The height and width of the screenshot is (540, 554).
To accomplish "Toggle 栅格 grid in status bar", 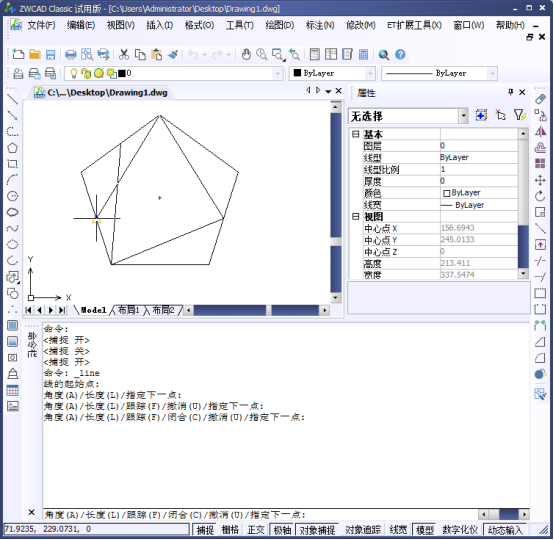I will click(230, 529).
